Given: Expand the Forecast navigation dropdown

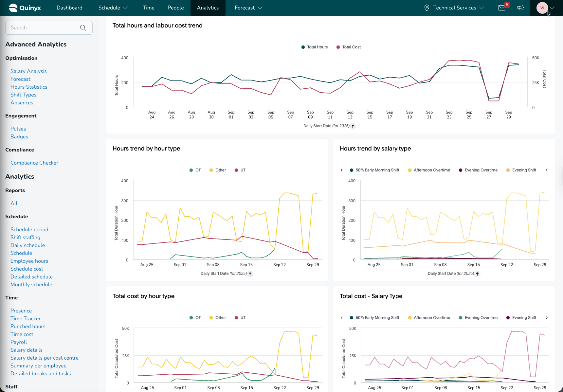Looking at the screenshot, I should [x=248, y=8].
